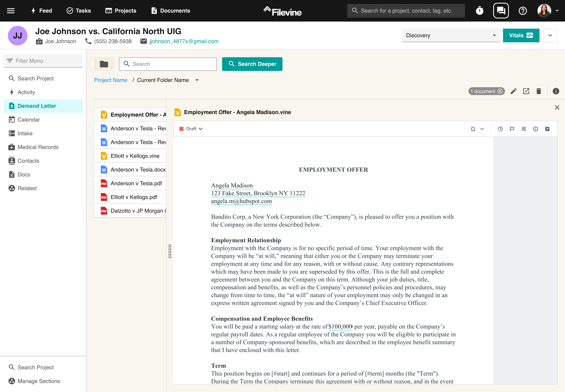The width and height of the screenshot is (565, 392).
Task: Select the Elliott v Kellogs.pdf file
Action: tap(130, 197)
